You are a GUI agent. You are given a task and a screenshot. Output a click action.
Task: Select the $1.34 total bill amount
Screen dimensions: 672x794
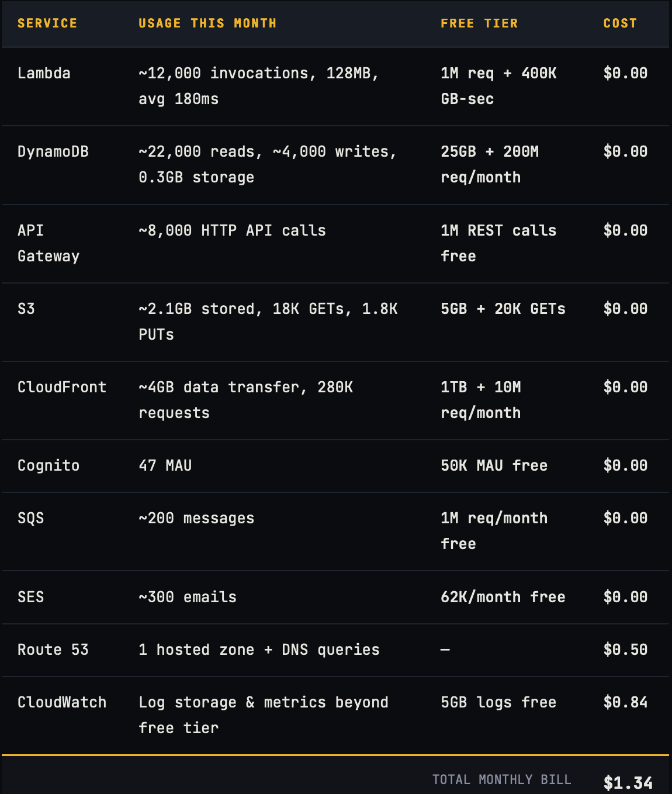coord(628,783)
